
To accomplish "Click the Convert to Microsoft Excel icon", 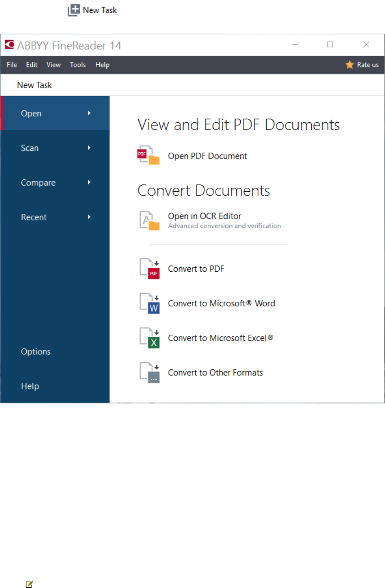I will tap(149, 338).
